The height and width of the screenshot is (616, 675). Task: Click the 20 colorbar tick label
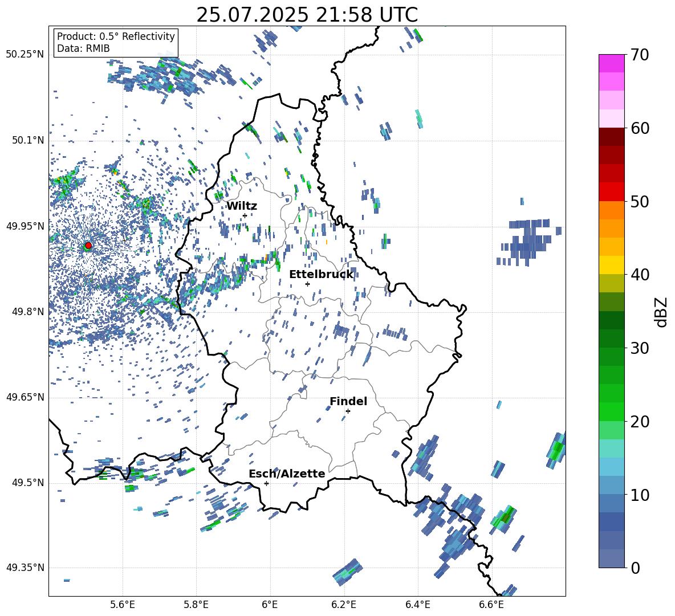(x=639, y=422)
